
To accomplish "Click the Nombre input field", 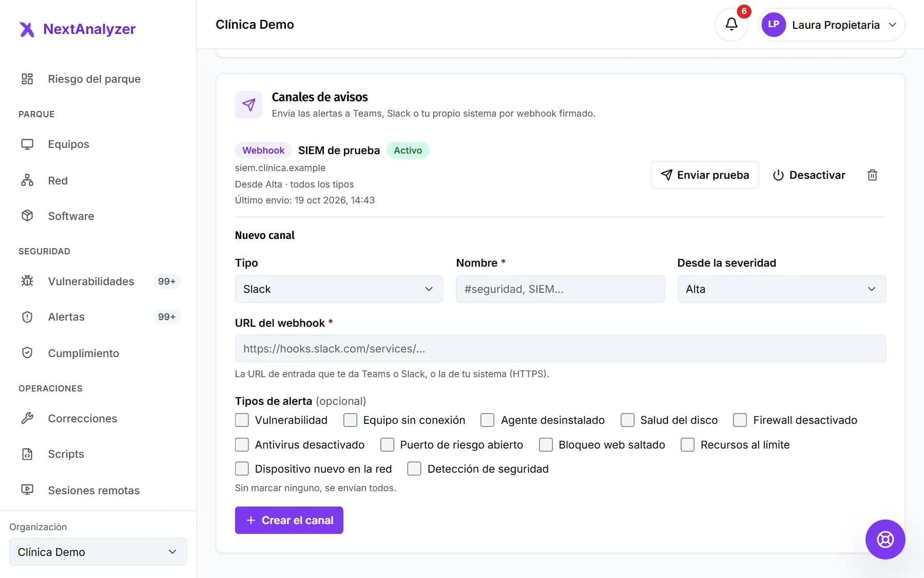I will [560, 289].
